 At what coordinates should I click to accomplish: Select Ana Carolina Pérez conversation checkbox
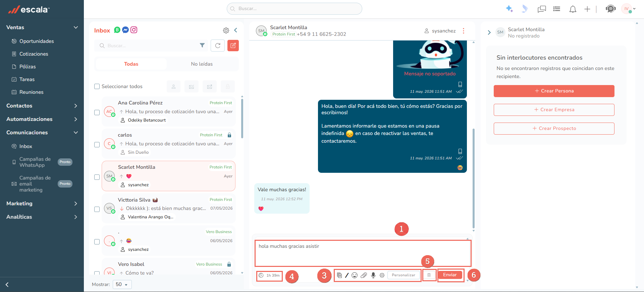tap(97, 113)
